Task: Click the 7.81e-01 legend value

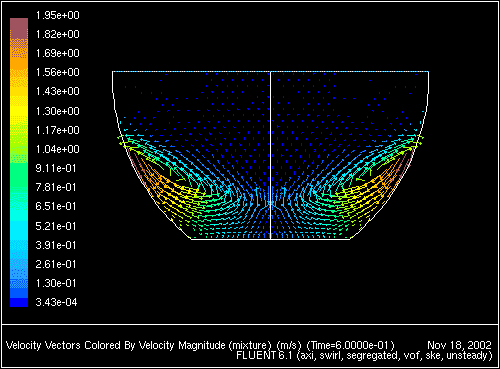Action: coord(56,187)
